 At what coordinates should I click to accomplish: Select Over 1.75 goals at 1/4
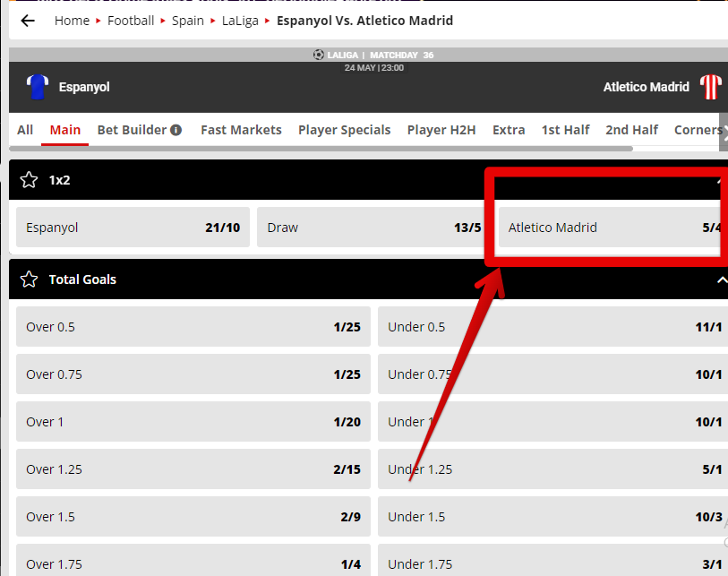193,560
